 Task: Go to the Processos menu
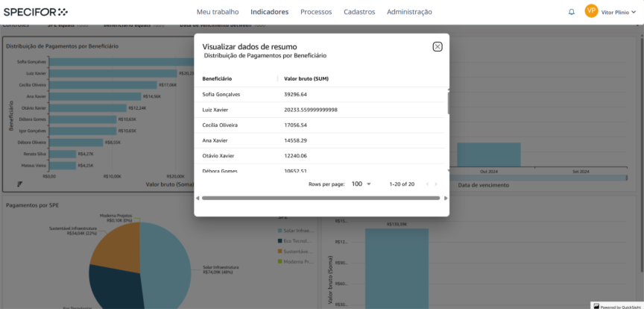coord(316,12)
